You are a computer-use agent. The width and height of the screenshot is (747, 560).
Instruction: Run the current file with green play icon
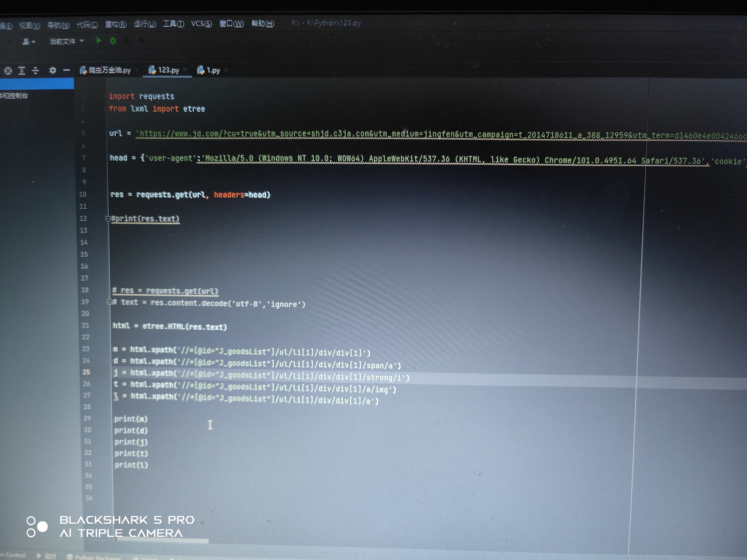click(x=99, y=41)
